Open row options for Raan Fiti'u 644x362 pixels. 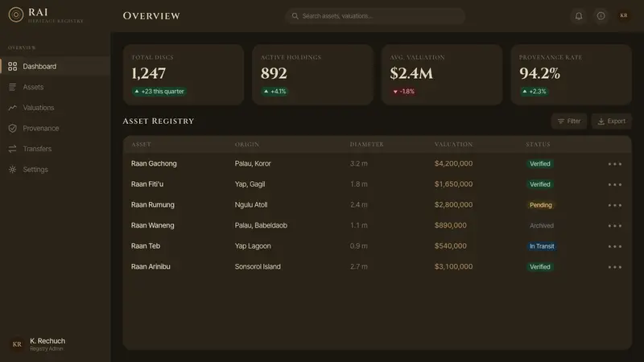point(614,184)
